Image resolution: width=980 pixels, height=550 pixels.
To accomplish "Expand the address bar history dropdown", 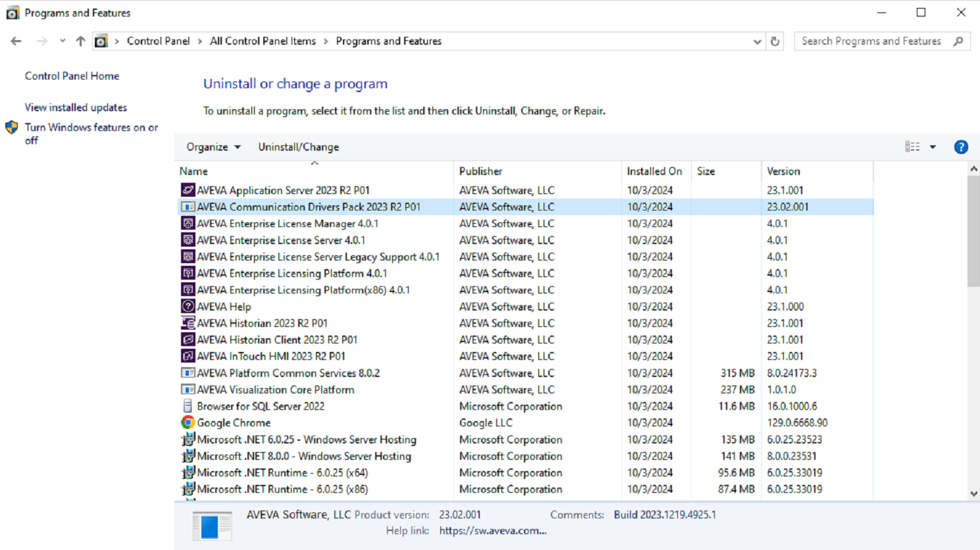I will coord(757,41).
